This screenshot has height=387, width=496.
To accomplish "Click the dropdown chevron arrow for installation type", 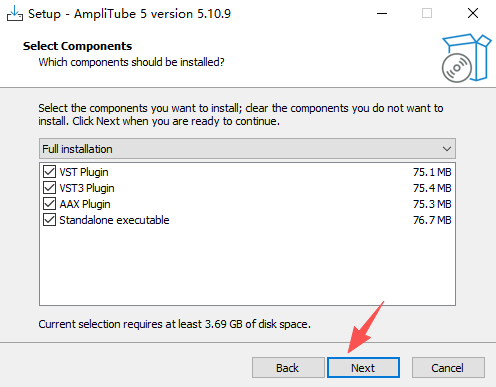I will pyautogui.click(x=447, y=149).
